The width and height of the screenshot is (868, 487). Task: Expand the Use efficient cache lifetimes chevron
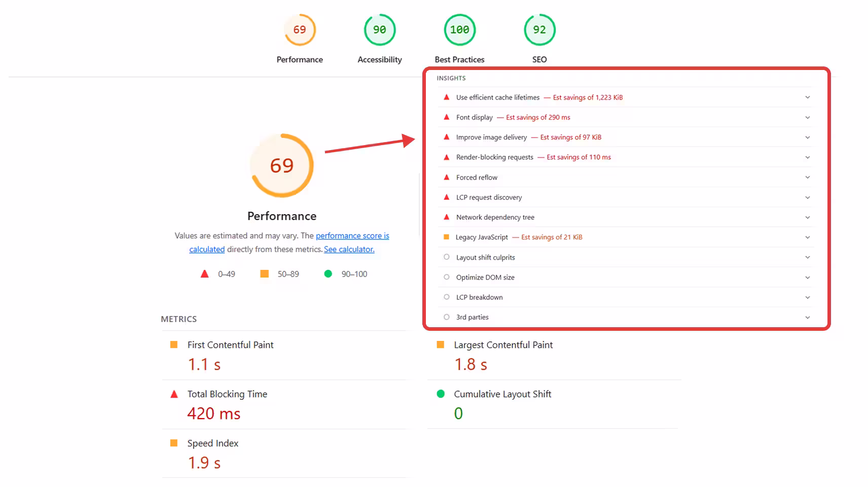pyautogui.click(x=808, y=97)
